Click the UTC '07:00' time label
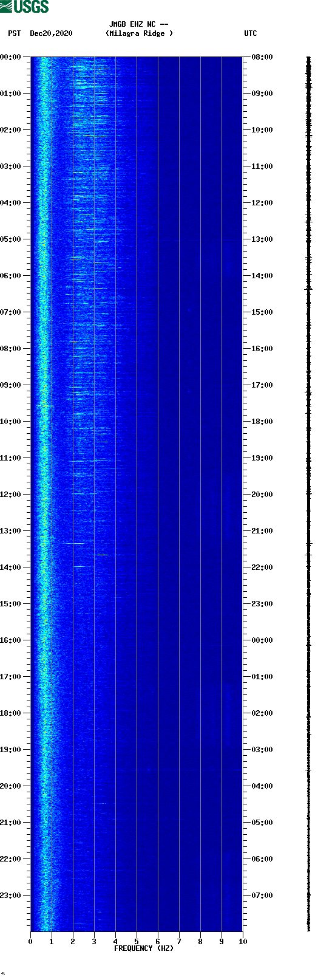 pos(262,896)
